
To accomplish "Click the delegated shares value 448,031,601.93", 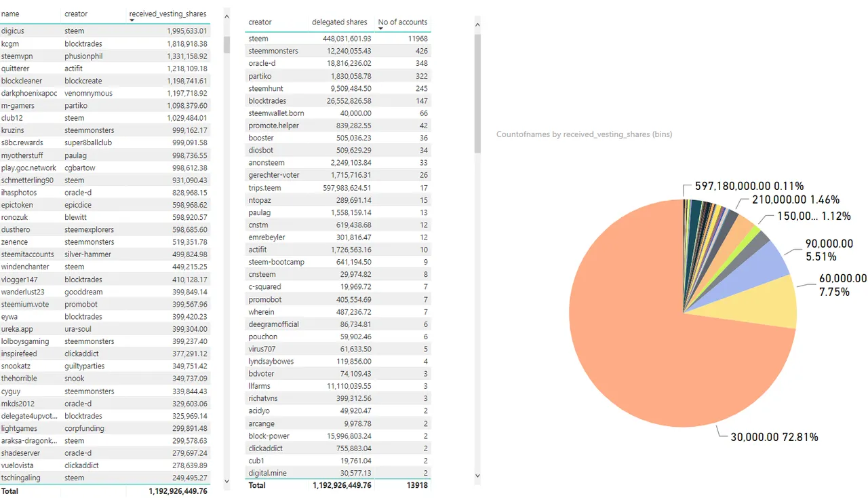I will [x=349, y=39].
